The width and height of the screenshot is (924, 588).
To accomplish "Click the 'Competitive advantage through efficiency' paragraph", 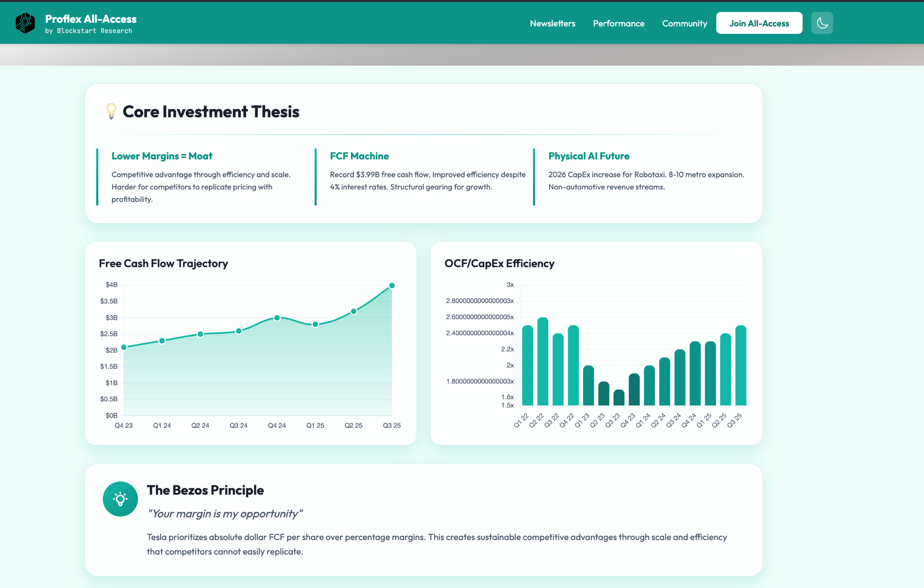I will pos(201,187).
